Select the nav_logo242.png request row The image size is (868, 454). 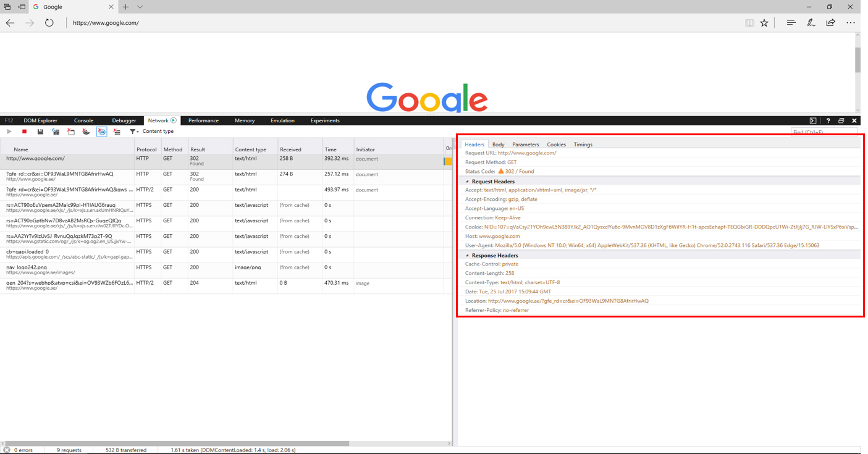(x=225, y=270)
